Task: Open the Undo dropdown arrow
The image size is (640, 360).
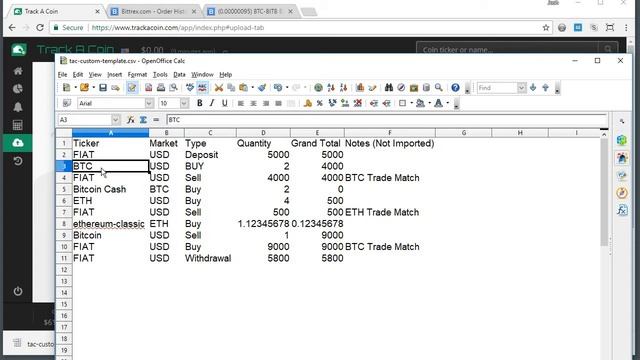Action: click(287, 88)
